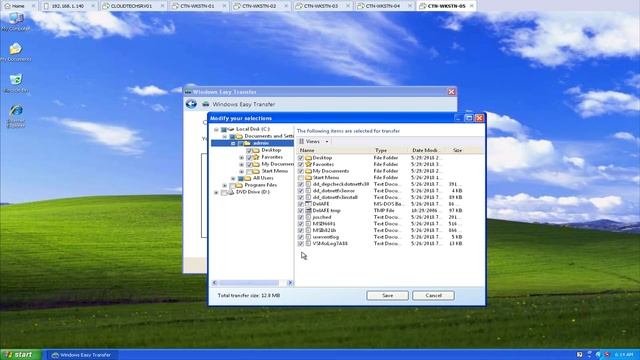Click the Start Menu folder icon in file list
Viewport: 640px width, 360px height.
click(x=309, y=178)
